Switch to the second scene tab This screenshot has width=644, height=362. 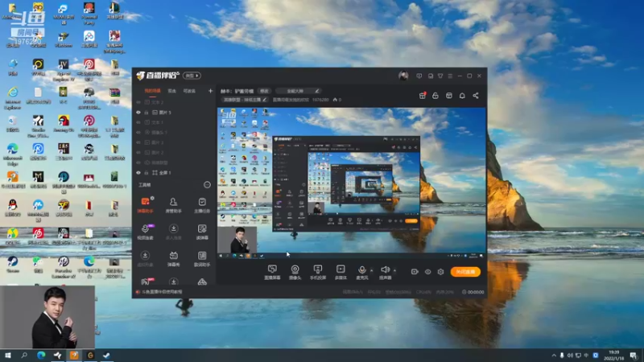[x=171, y=91]
